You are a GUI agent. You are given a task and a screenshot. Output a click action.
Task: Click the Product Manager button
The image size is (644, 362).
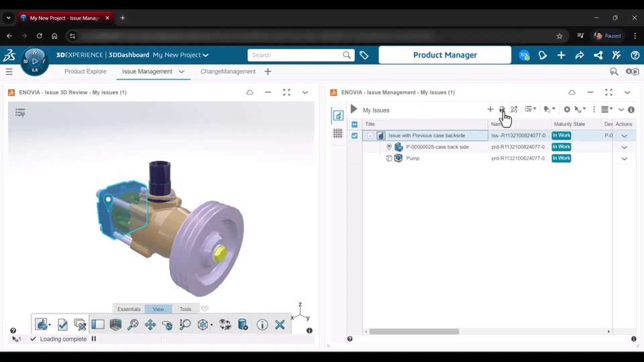[445, 55]
